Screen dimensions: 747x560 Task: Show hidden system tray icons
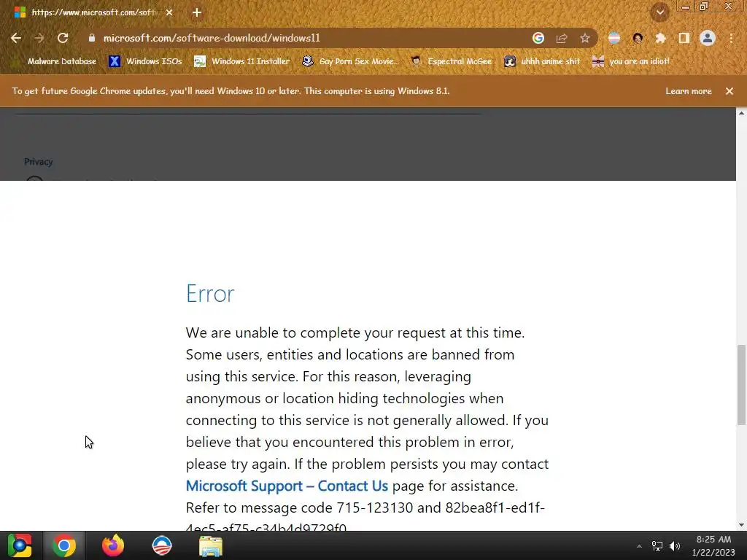click(639, 546)
